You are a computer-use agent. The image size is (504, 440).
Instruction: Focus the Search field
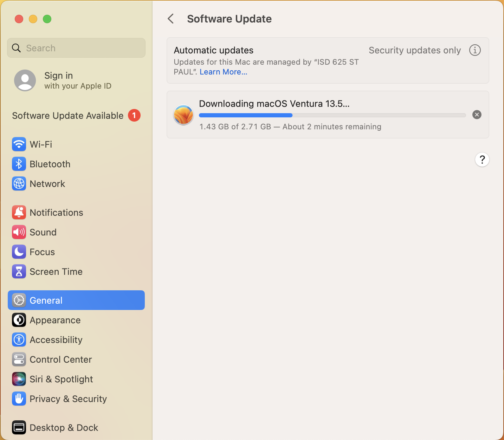pyautogui.click(x=76, y=48)
